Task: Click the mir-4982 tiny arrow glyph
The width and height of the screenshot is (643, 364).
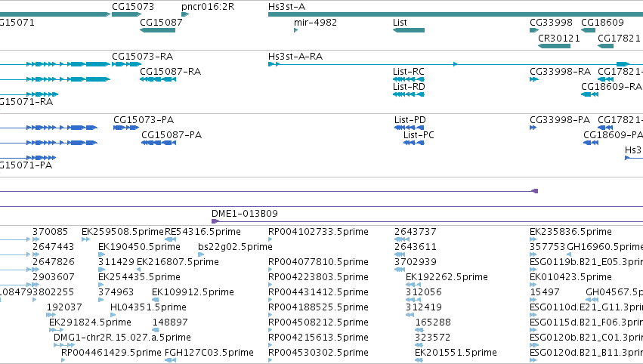Action: (295, 30)
